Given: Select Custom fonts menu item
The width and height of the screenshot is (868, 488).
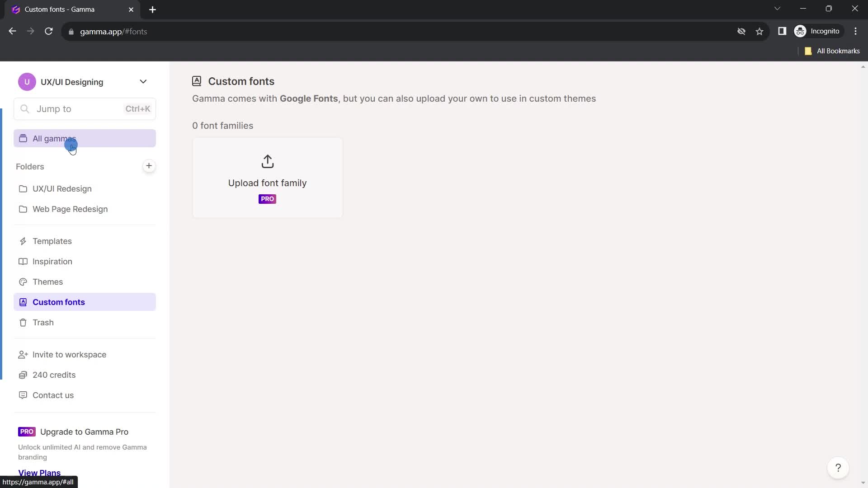Looking at the screenshot, I should click(58, 302).
